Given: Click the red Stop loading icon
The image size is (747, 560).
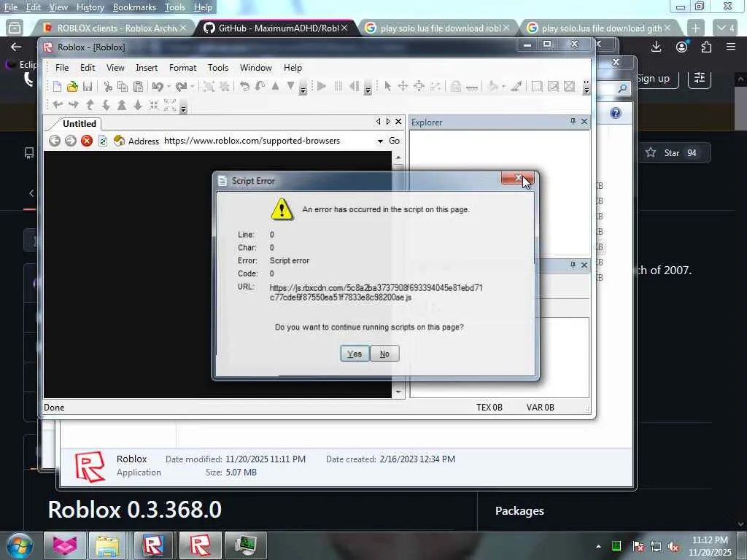Looking at the screenshot, I should tap(87, 141).
